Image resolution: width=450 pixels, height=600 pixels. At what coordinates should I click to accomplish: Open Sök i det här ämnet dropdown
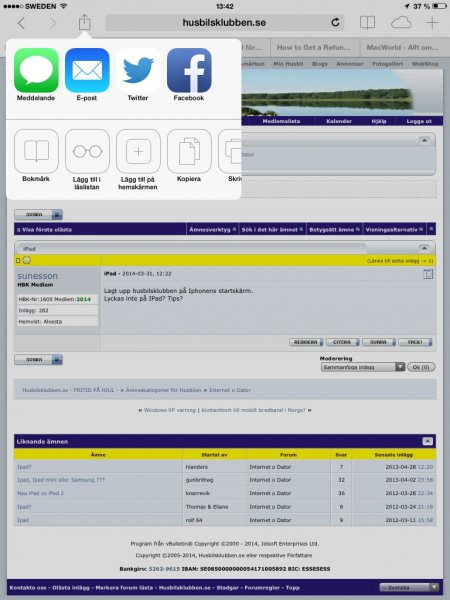point(272,230)
